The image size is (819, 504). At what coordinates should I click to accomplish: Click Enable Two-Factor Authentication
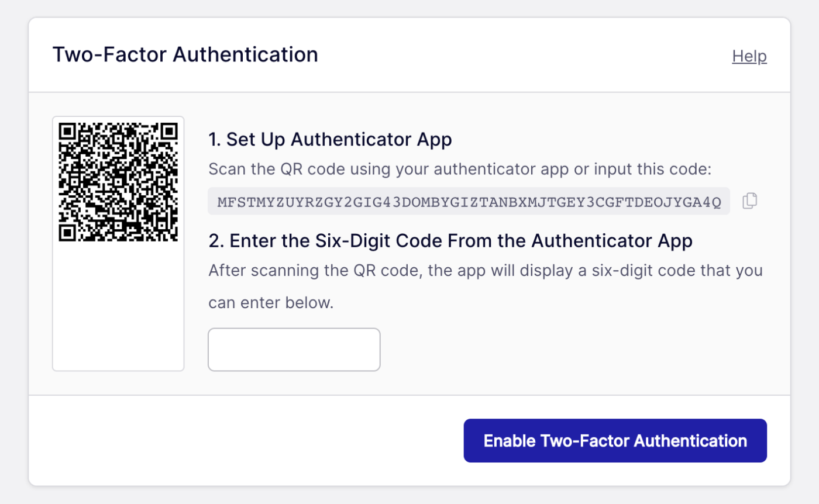click(x=614, y=440)
